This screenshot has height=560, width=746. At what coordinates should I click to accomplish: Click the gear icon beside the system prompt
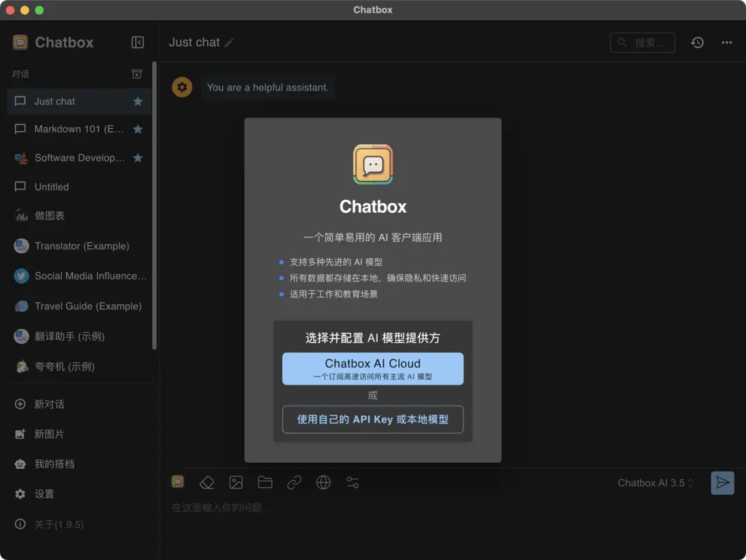point(181,87)
